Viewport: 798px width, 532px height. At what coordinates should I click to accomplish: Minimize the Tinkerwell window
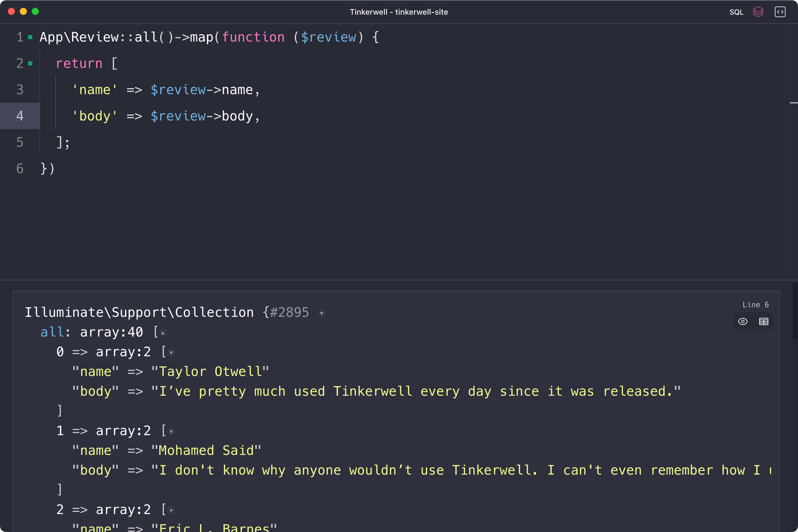[x=23, y=12]
